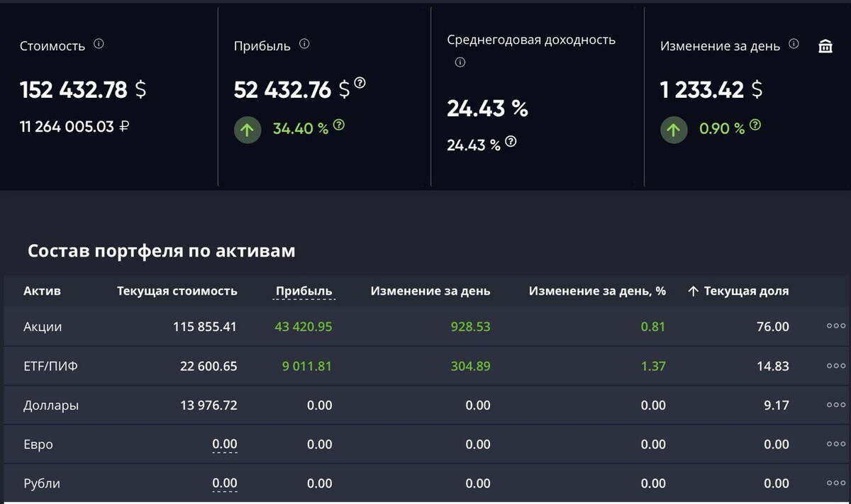Open three-dot menu for Доллары row
851x504 pixels.
(x=836, y=405)
